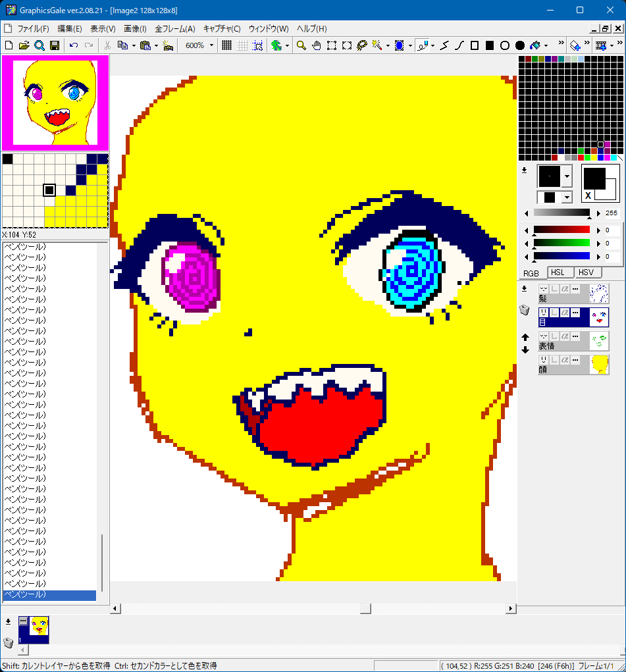Viewport: 626px width, 672px height.
Task: Select the straight Line tool
Action: 444,45
